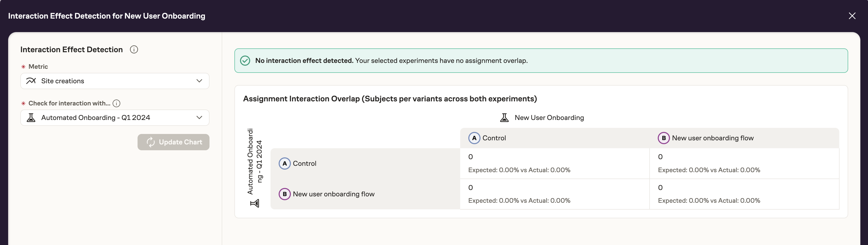Click the A badge in Control column header

click(474, 138)
